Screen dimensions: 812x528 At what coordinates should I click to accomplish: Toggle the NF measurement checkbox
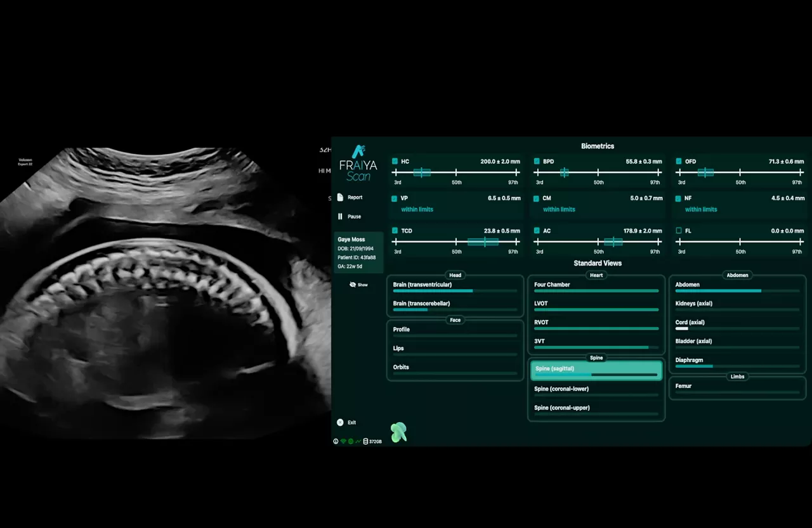679,198
